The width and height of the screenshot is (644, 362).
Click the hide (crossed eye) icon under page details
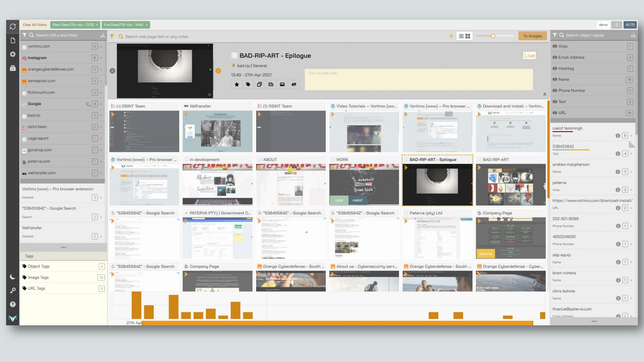(294, 84)
